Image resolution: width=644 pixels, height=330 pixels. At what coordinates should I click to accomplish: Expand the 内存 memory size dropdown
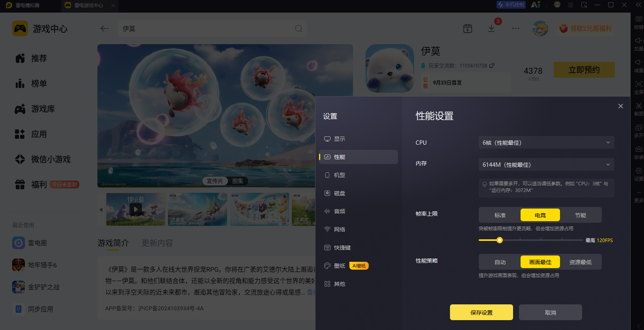[547, 164]
